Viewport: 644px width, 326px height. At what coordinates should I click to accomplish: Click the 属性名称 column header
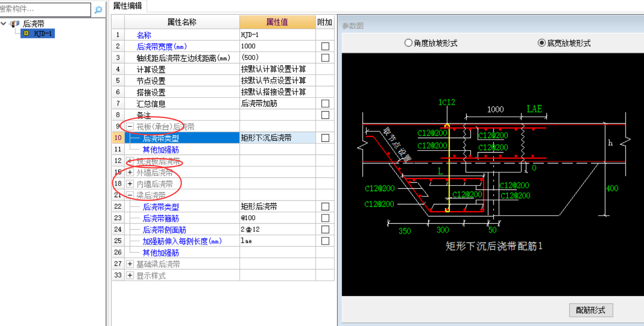[x=182, y=22]
